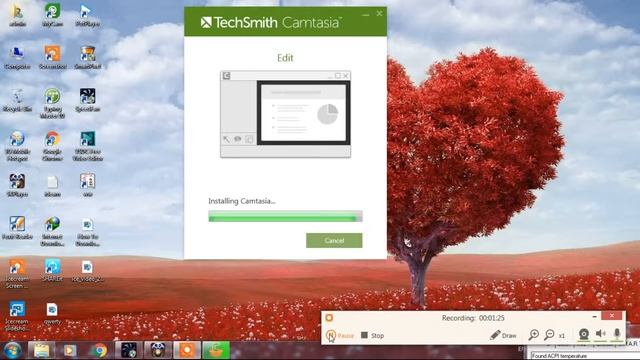The image size is (640, 360).
Task: Open the green circular-arrow desktop shortcut
Action: tap(52, 15)
